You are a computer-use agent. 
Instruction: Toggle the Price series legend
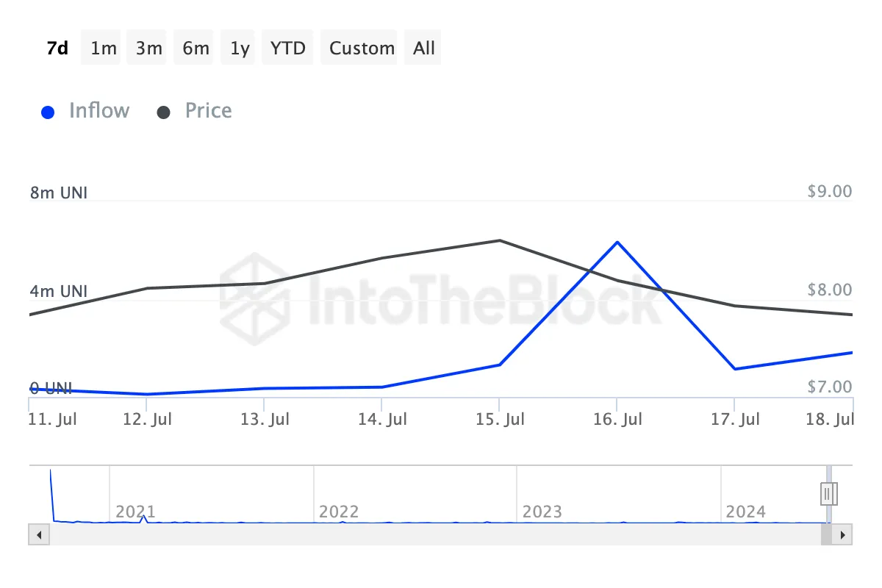tap(208, 111)
